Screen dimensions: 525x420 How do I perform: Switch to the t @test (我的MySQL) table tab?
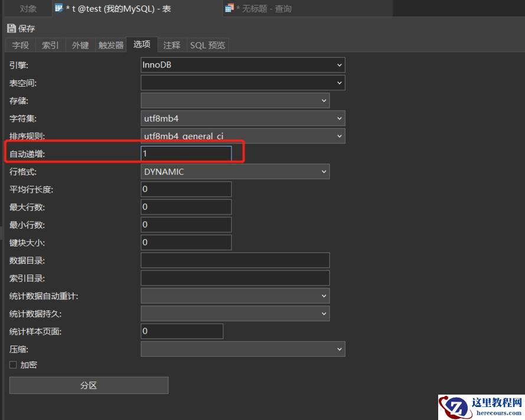pyautogui.click(x=138, y=8)
